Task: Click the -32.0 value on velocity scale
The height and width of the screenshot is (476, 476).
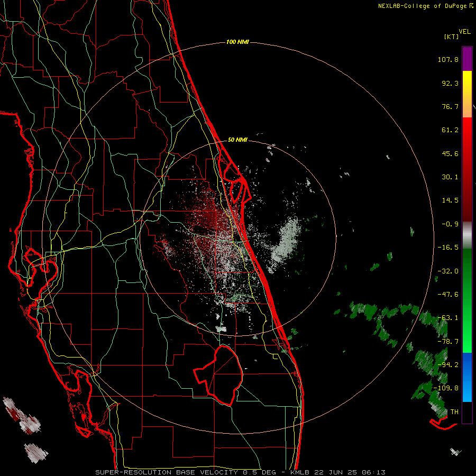Action: [x=448, y=271]
